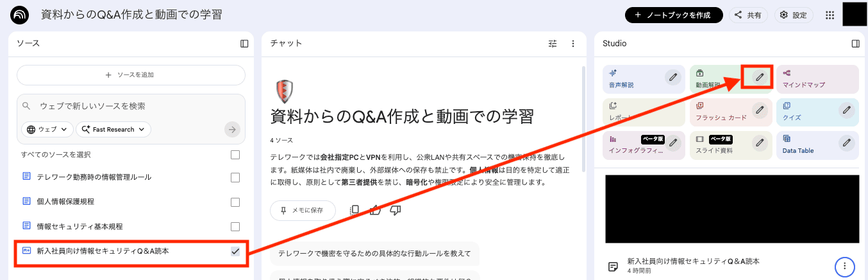
Task: Check the テレワーク勤務時の情報管理ルール checkbox
Action: 235,177
